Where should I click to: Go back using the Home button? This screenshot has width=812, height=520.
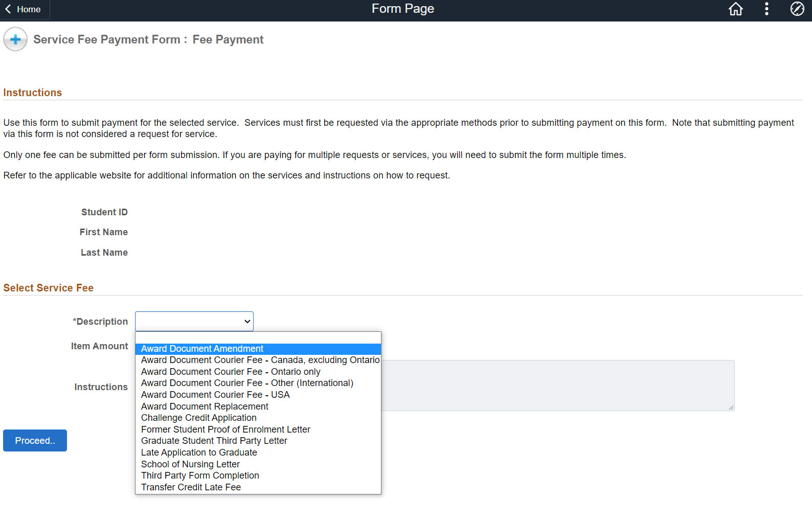pyautogui.click(x=24, y=9)
